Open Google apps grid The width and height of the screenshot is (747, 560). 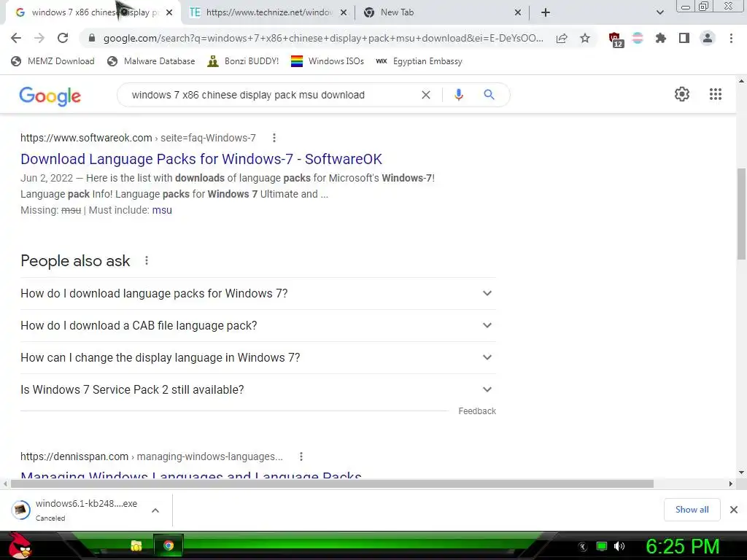pos(716,94)
